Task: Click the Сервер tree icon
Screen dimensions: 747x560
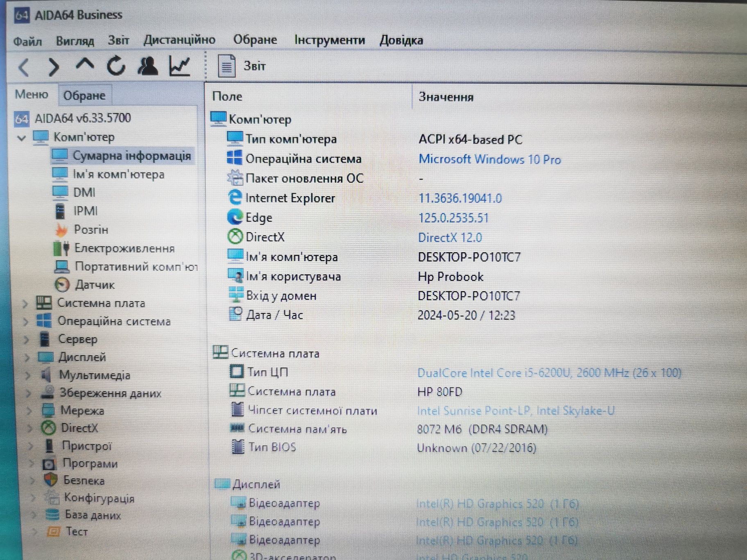Action: [x=44, y=339]
